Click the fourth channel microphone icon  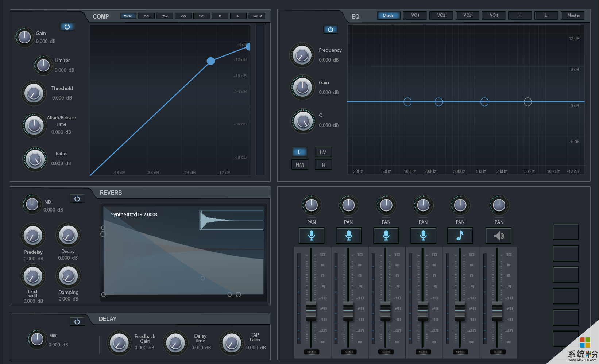click(423, 236)
